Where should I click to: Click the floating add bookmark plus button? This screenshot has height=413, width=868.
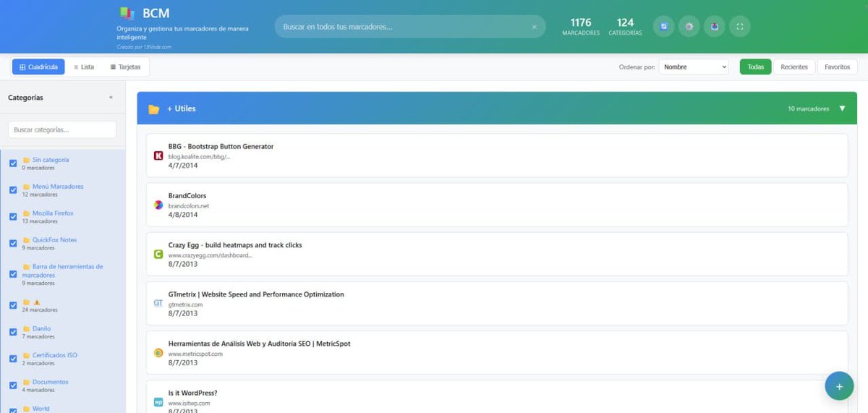[x=839, y=386]
